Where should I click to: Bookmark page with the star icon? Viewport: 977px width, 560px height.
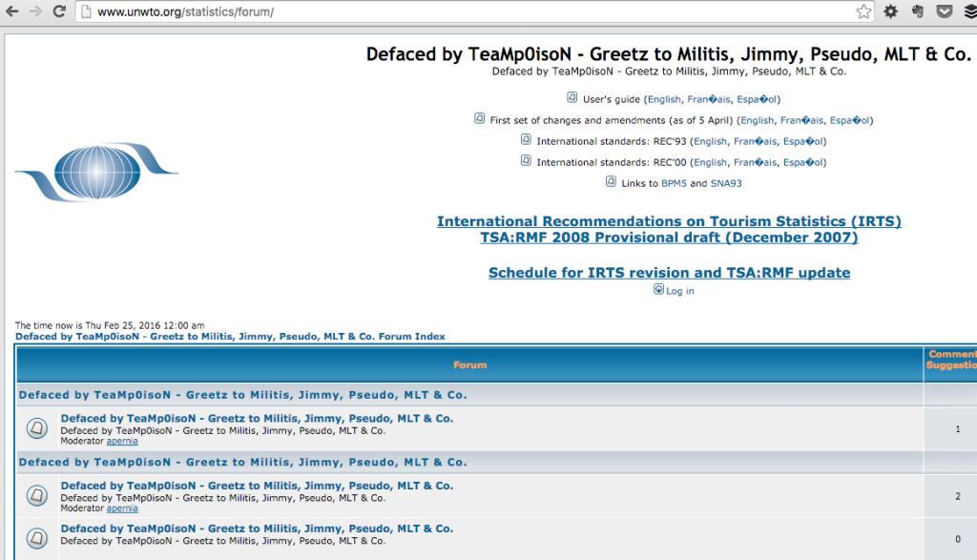pyautogui.click(x=863, y=11)
